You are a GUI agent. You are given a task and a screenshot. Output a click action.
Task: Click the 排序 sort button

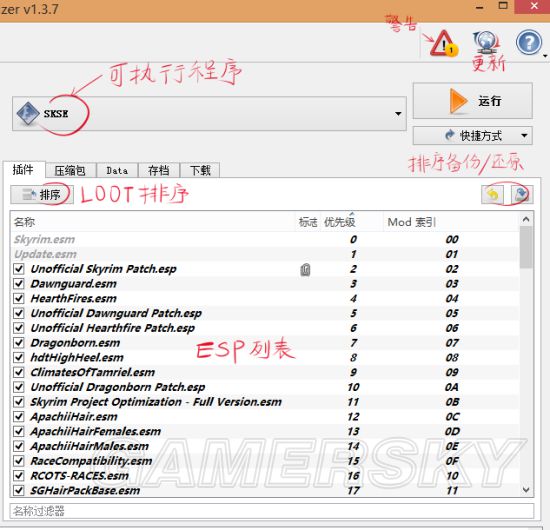pos(42,194)
